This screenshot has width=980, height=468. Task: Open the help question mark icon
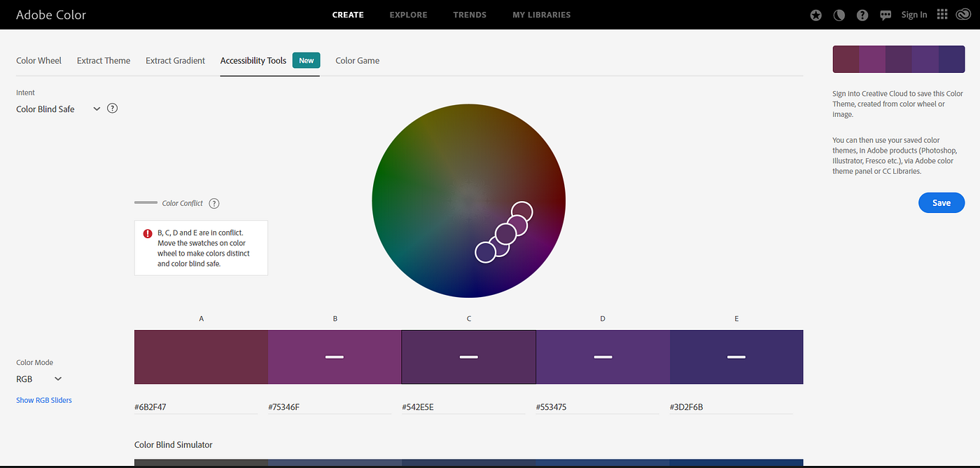862,14
